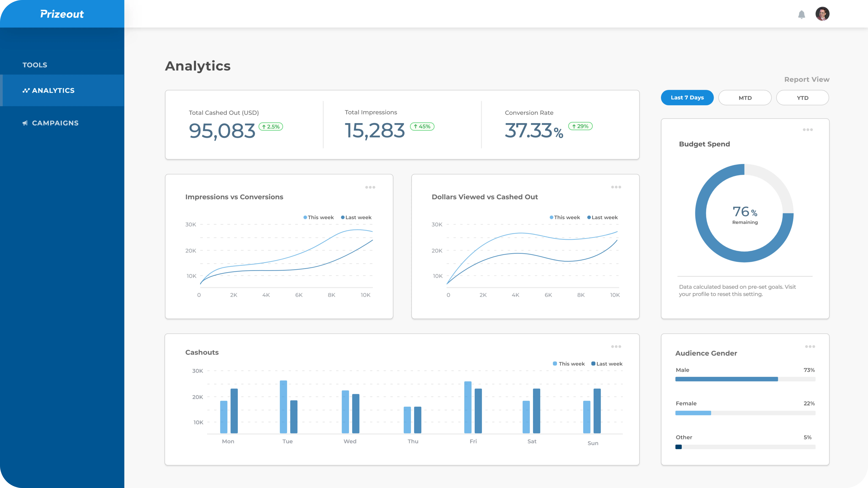
Task: Click the TOOLS sidebar heading
Action: 35,65
